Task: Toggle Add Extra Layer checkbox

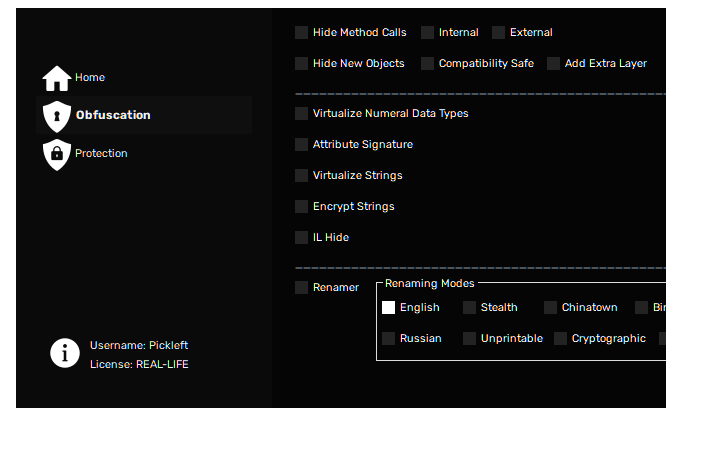Action: pos(554,64)
